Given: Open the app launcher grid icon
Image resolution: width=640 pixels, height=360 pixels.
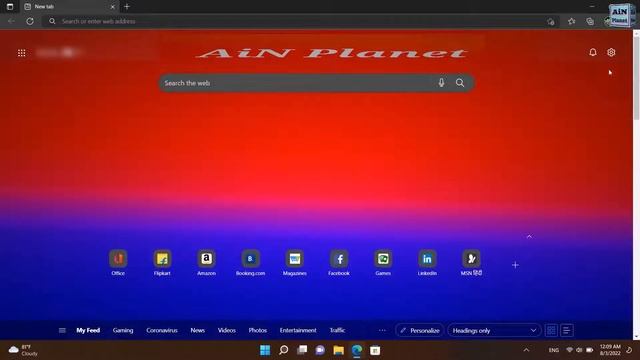Looking at the screenshot, I should coord(22,53).
